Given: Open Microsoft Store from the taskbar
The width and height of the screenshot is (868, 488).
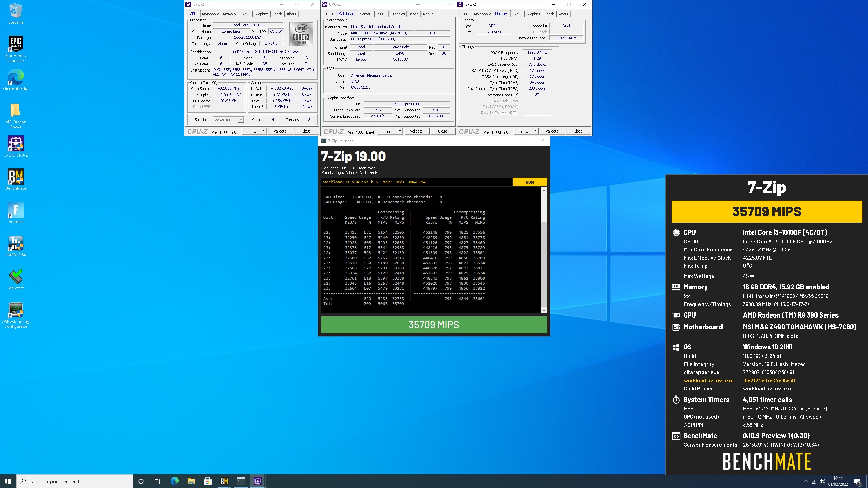Looking at the screenshot, I should pyautogui.click(x=208, y=481).
